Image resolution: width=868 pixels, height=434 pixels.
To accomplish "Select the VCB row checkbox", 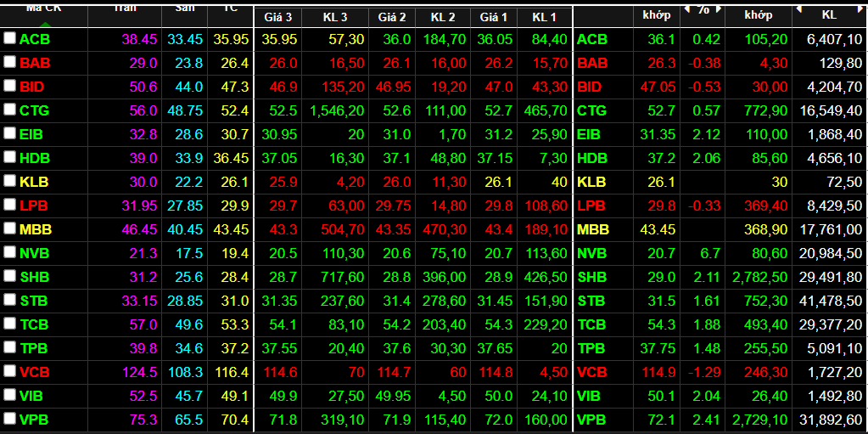I will (x=9, y=372).
